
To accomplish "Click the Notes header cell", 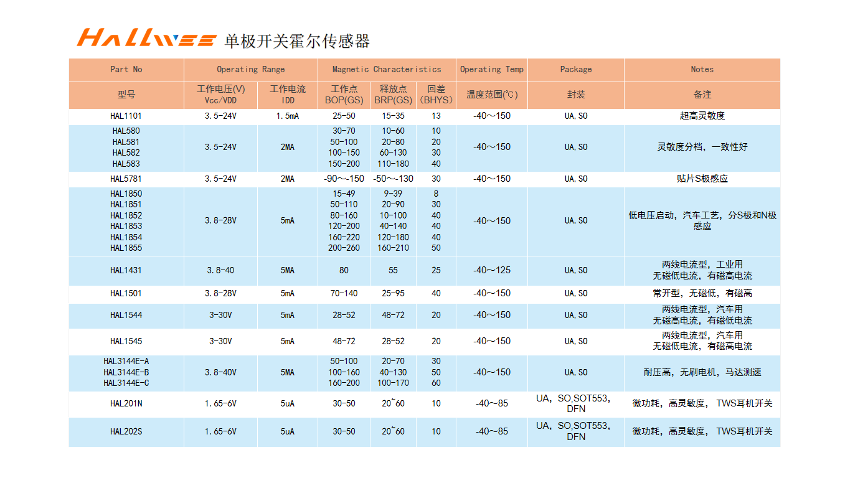I will pyautogui.click(x=702, y=70).
